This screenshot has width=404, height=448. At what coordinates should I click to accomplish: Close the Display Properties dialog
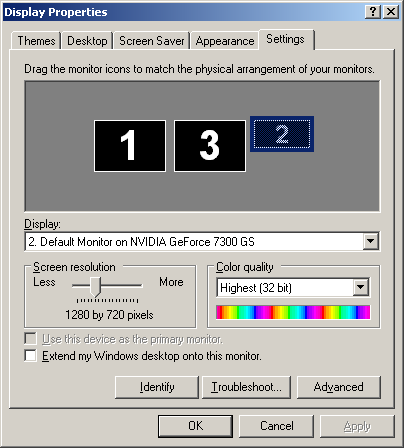point(391,12)
